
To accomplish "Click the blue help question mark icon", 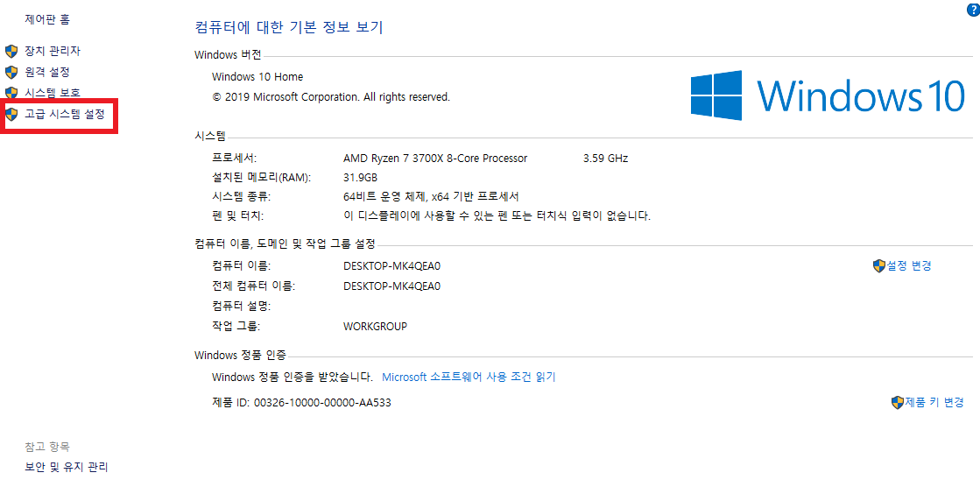I will (x=973, y=9).
